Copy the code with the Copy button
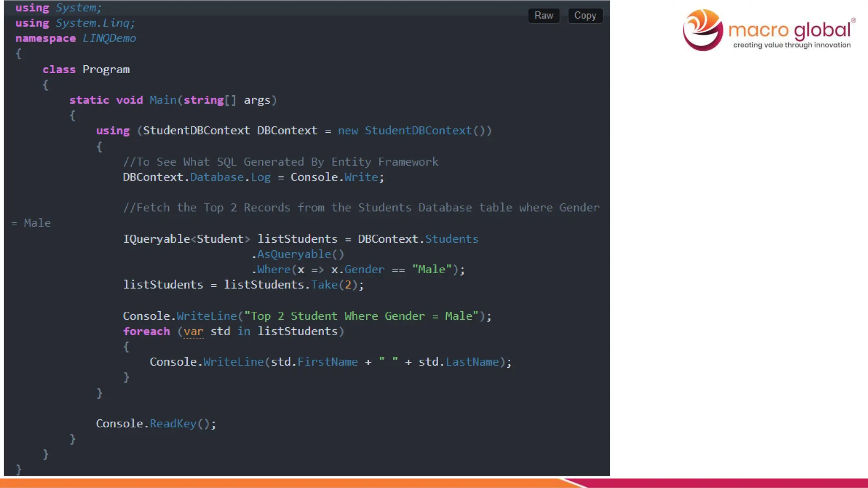 pos(585,16)
